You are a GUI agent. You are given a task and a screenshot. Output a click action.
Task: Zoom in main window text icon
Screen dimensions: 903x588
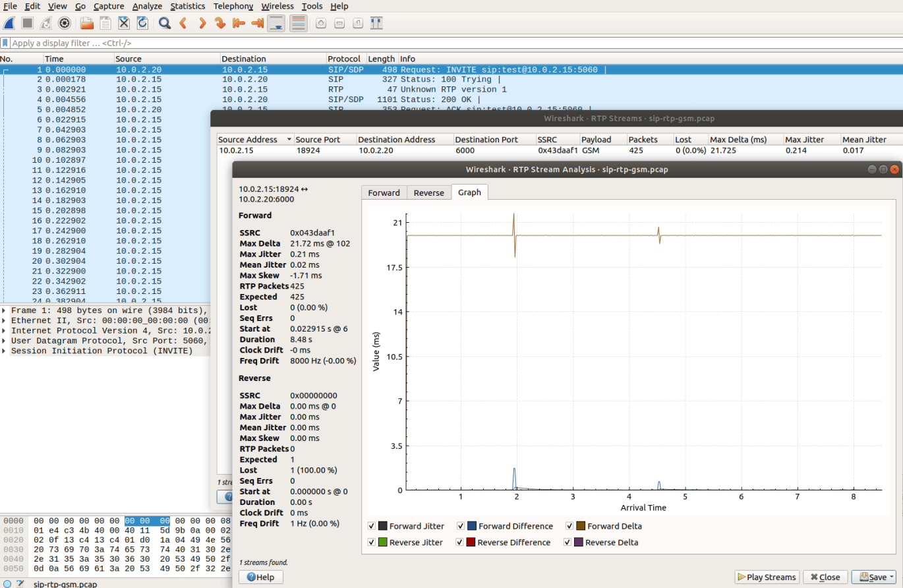pos(321,24)
